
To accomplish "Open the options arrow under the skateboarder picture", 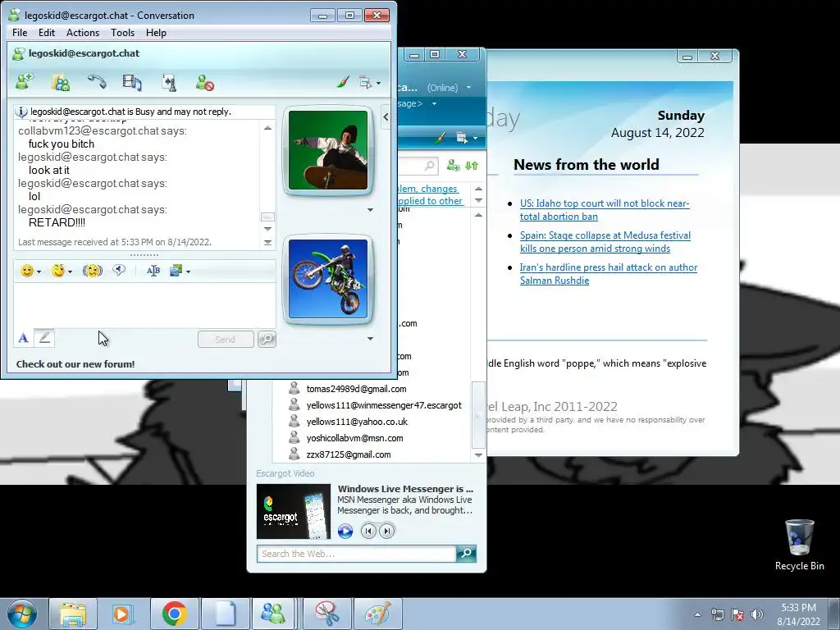I will coord(370,210).
